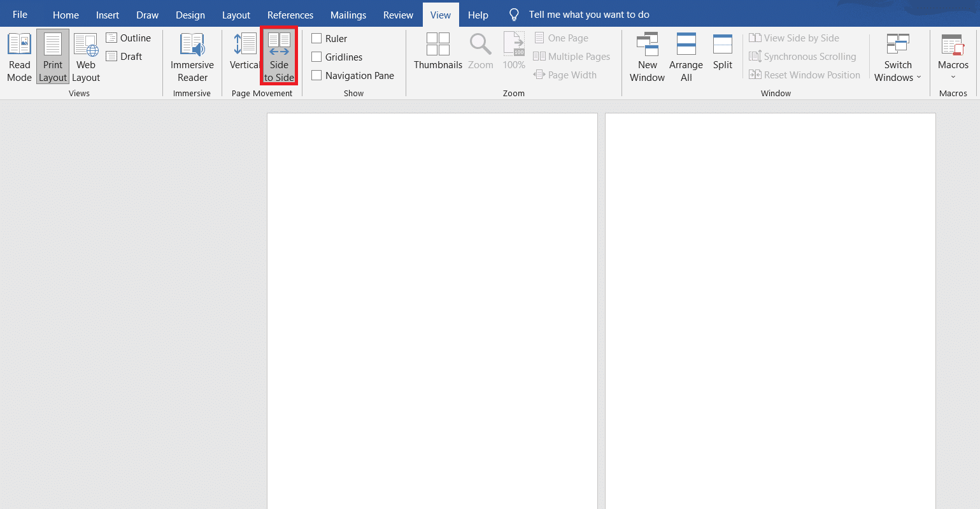
Task: Set page movement to Vertical
Action: tap(245, 52)
